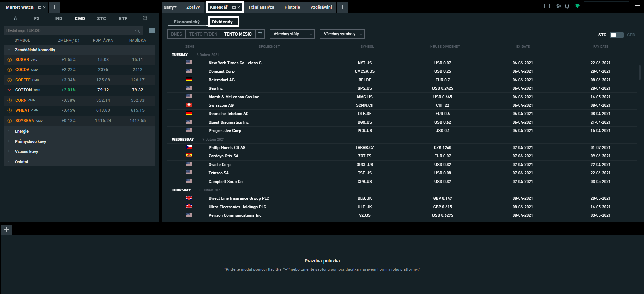Sort by ZMĚNA(1D) column
The width and height of the screenshot is (644, 294).
[x=68, y=40]
